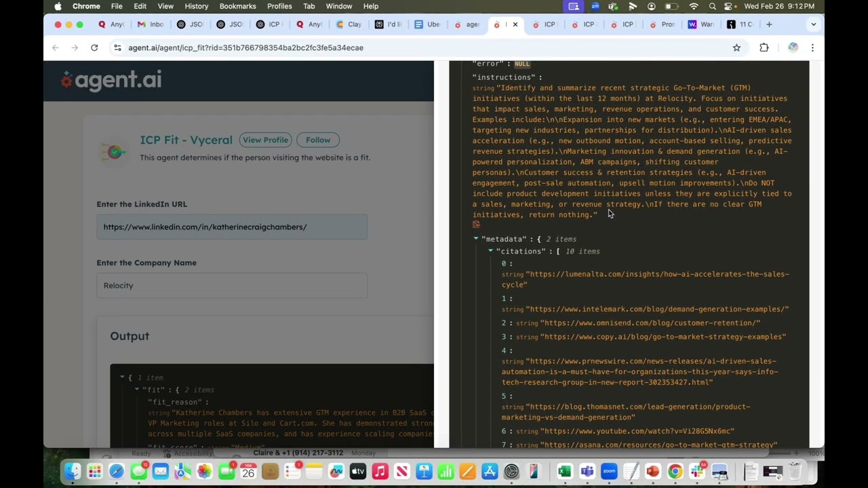Copy the instructions string value icon
868x488 pixels.
coord(476,225)
